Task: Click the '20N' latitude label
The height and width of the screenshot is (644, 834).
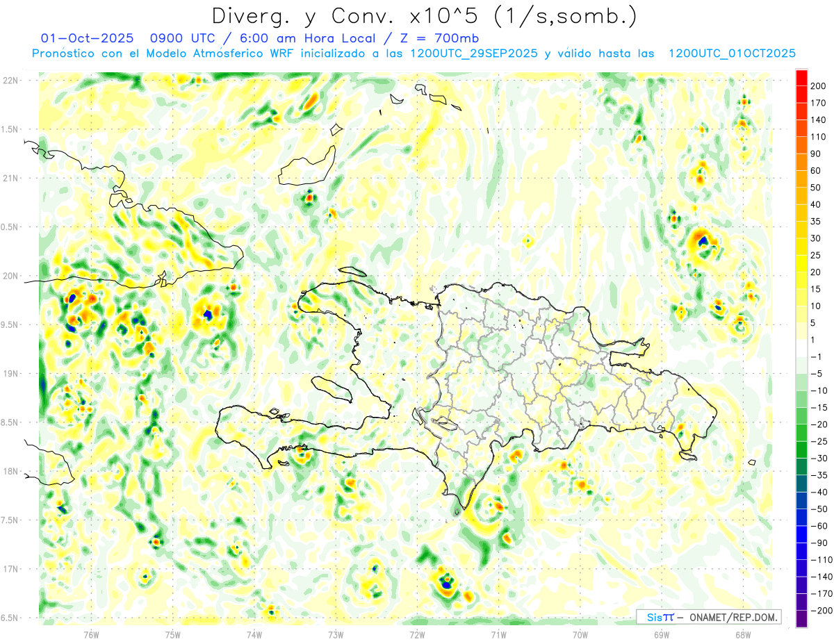Action: tap(10, 276)
